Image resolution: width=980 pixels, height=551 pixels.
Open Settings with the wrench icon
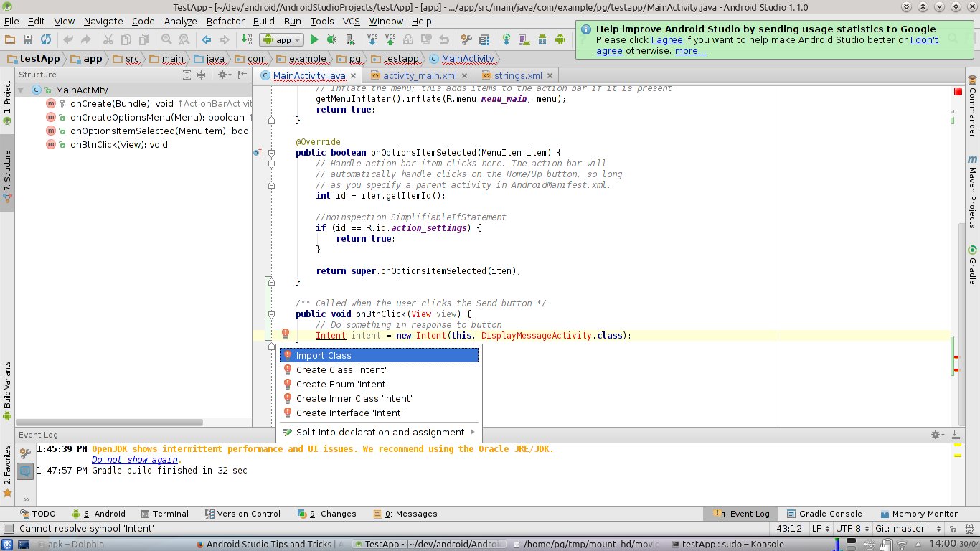(466, 39)
